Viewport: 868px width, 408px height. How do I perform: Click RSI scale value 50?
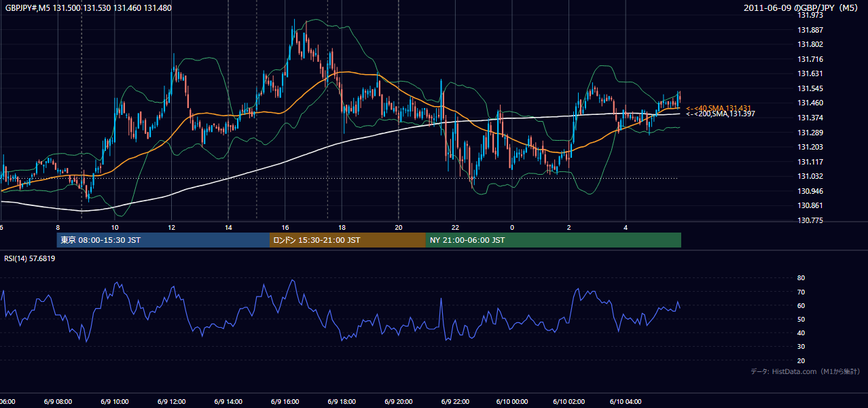(801, 319)
